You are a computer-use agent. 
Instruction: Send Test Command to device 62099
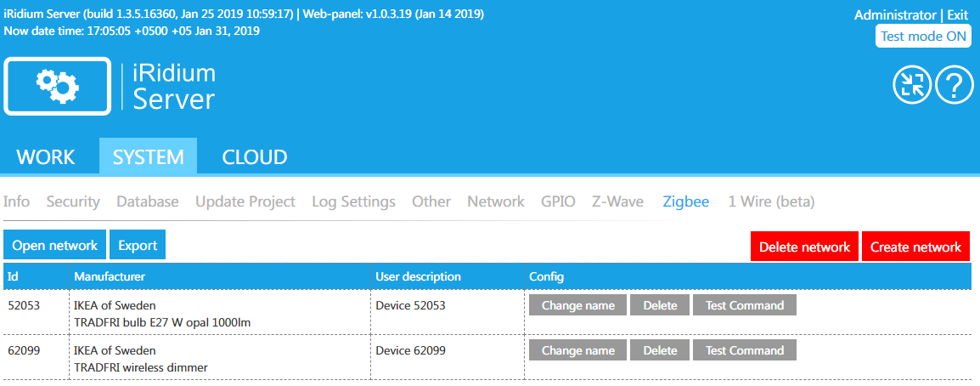coord(745,349)
